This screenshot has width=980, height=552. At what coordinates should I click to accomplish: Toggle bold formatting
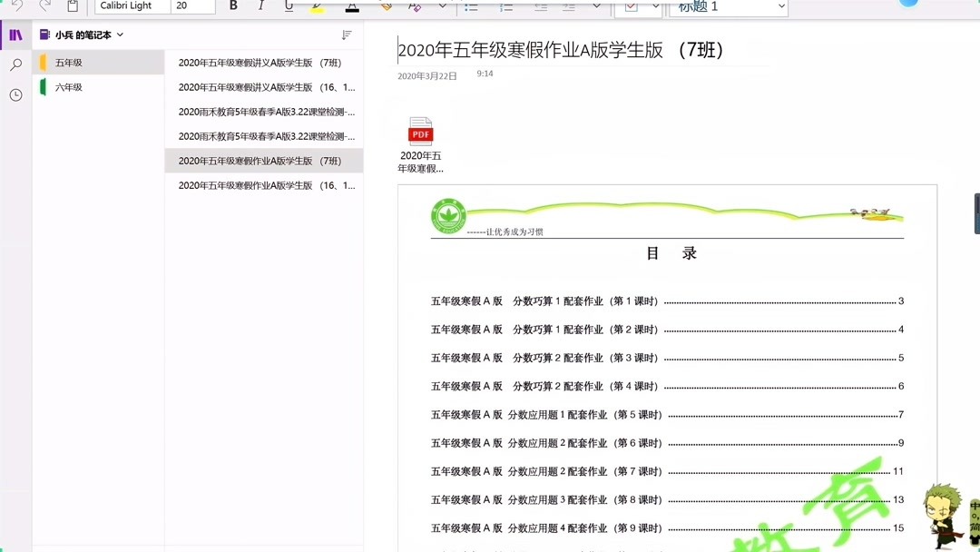[233, 5]
